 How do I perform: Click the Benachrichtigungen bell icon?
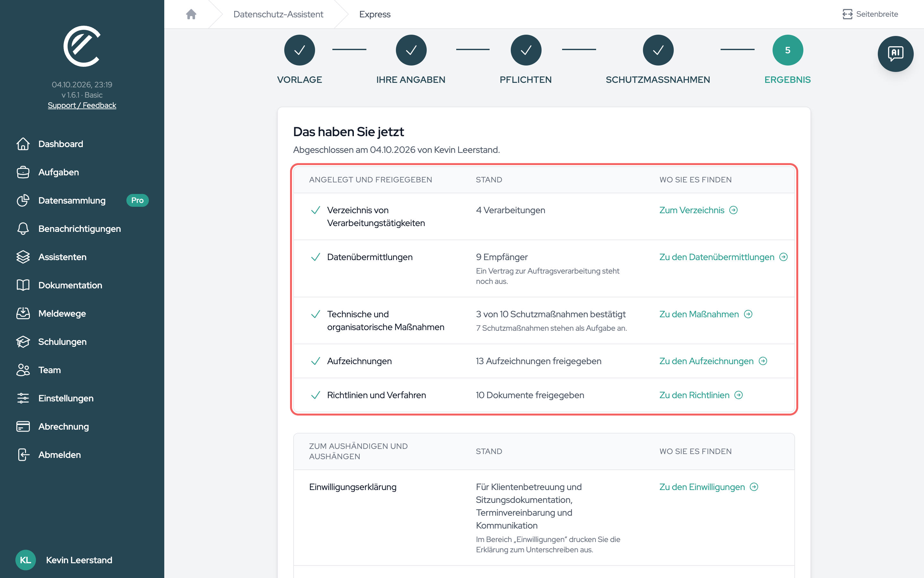tap(23, 229)
